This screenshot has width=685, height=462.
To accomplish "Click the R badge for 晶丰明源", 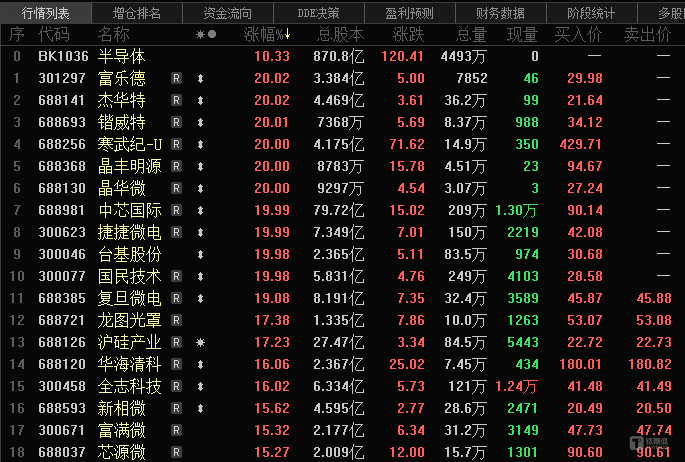I will (x=176, y=166).
